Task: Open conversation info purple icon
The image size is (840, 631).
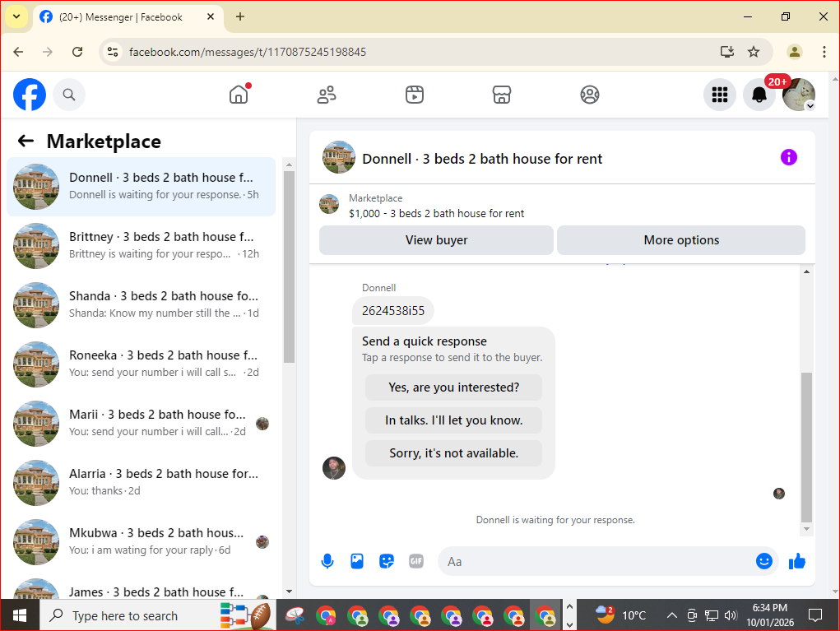Action: (x=788, y=157)
